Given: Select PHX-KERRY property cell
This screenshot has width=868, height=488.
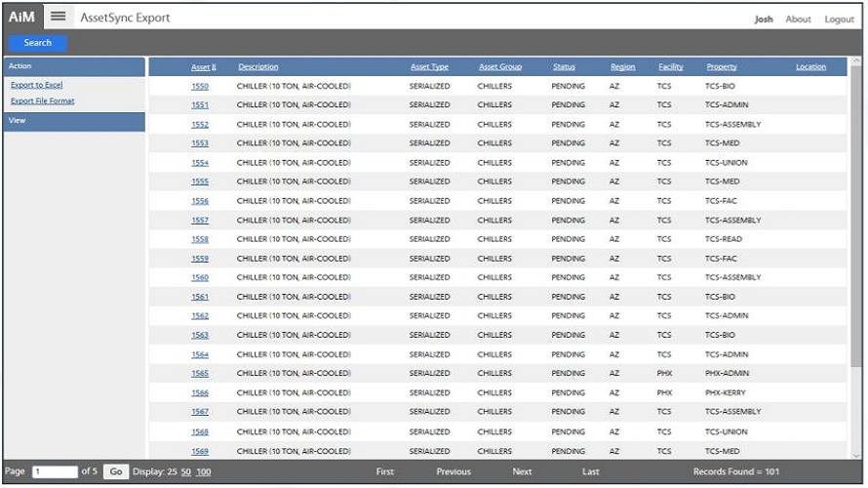Looking at the screenshot, I should [x=726, y=392].
